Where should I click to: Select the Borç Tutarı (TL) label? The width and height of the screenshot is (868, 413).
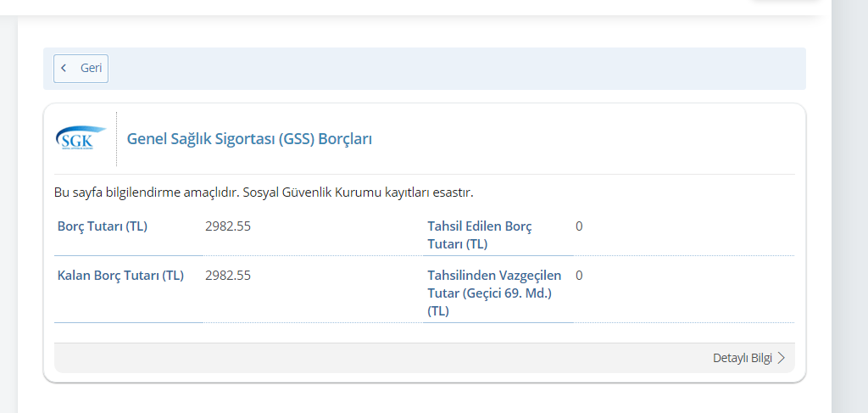pos(103,226)
